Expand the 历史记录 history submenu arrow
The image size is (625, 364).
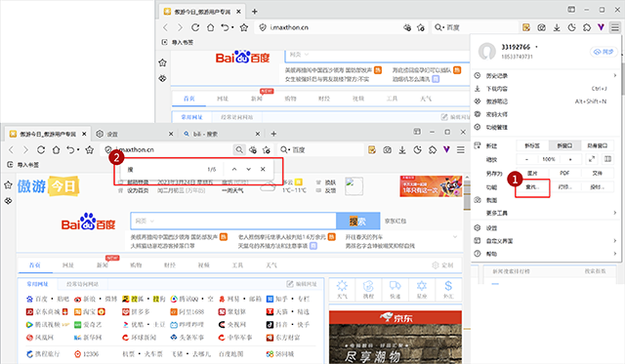click(x=615, y=75)
